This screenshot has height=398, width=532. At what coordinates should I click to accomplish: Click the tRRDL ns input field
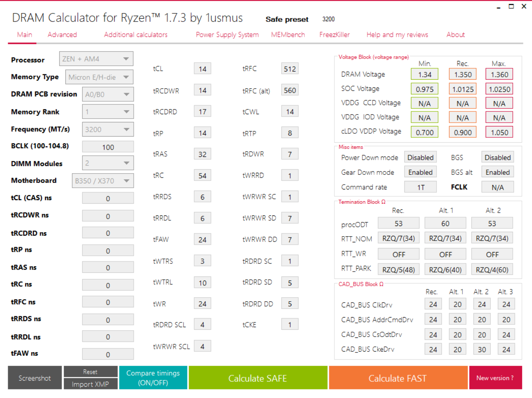[x=108, y=337]
